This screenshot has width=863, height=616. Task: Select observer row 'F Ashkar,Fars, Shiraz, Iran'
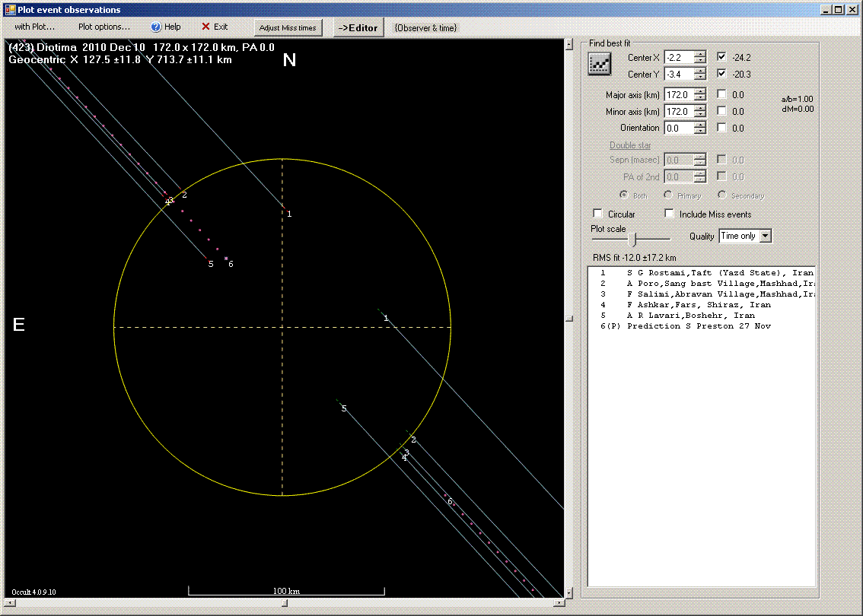click(x=702, y=305)
